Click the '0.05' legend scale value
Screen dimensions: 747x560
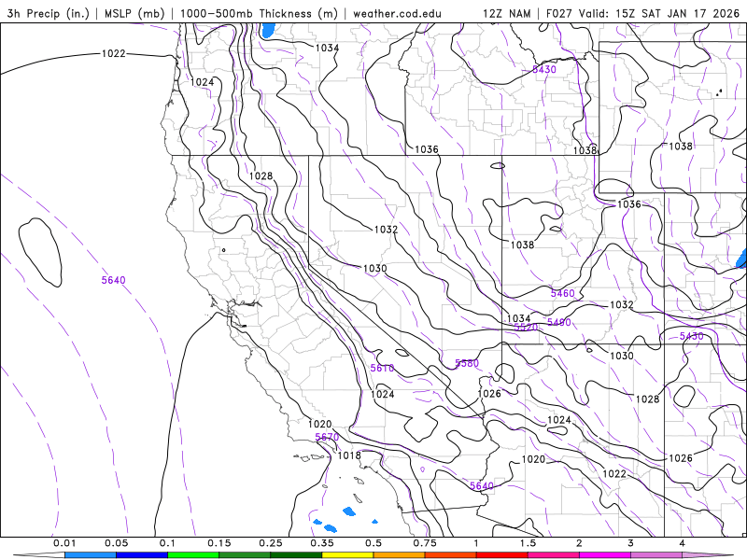pyautogui.click(x=116, y=543)
